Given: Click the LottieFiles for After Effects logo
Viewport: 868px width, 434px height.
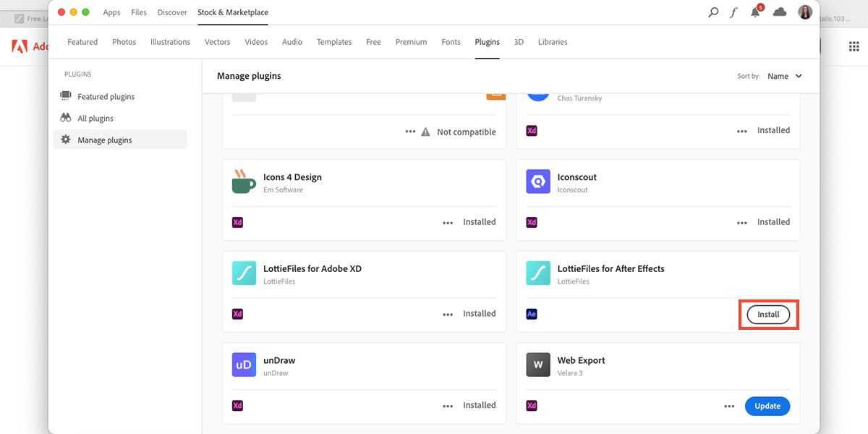Looking at the screenshot, I should tap(538, 273).
